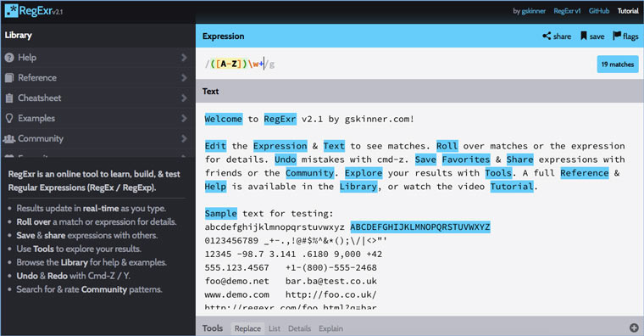
Task: Click the text 'www.demo.com'
Action: click(237, 294)
